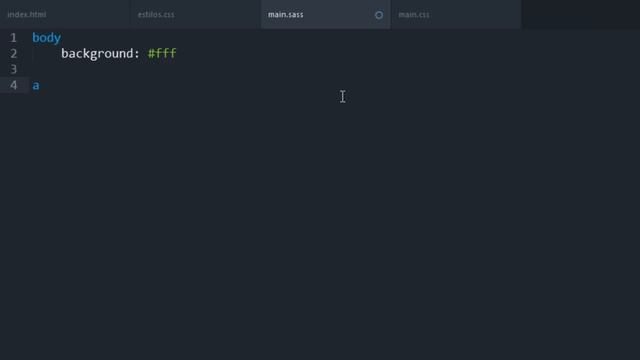Select the main.sass tab
The width and height of the screenshot is (640, 360).
(x=325, y=14)
